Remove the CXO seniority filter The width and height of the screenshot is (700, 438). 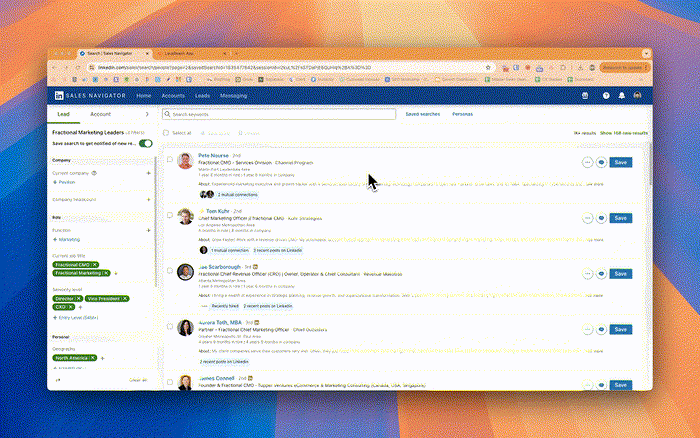click(71, 307)
